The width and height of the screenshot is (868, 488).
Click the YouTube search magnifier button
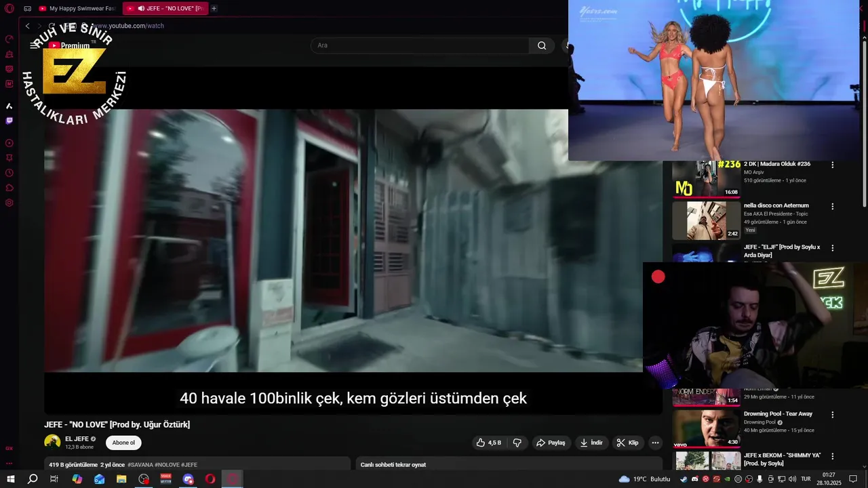tap(542, 45)
